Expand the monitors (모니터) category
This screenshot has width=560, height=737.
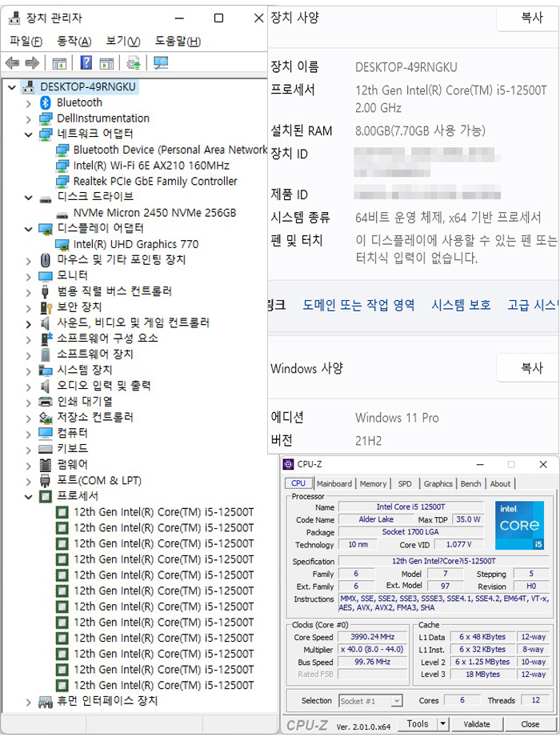(x=29, y=276)
